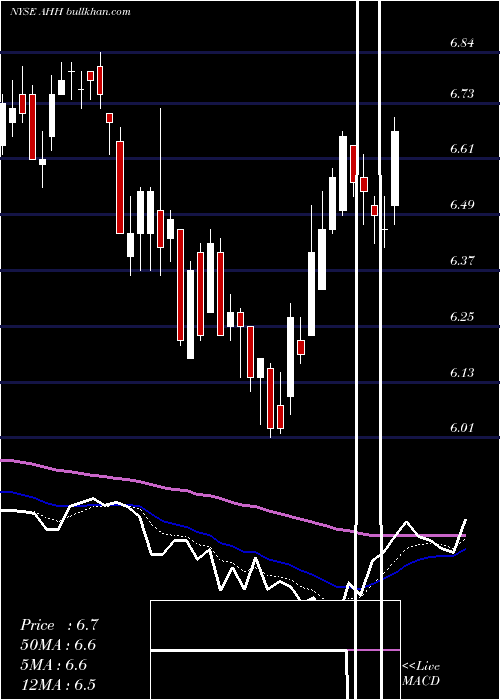
Task: Click the 6.37 price axis label
Action: pos(462,260)
